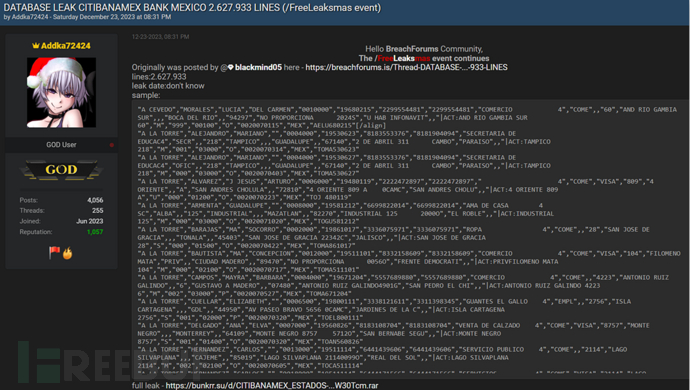Viewport: 690px width, 390px height.
Task: Click the Addka72424 author link under thread title
Action: tap(30, 17)
